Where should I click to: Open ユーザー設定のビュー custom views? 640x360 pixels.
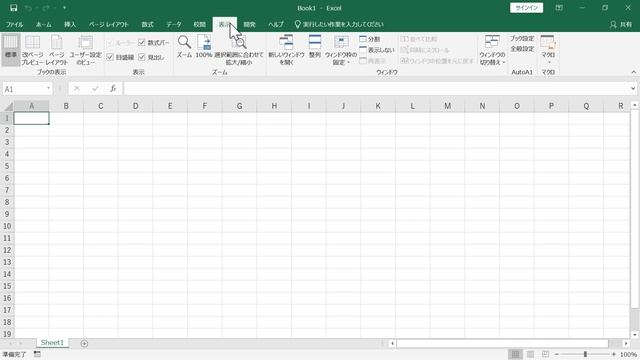pyautogui.click(x=85, y=50)
